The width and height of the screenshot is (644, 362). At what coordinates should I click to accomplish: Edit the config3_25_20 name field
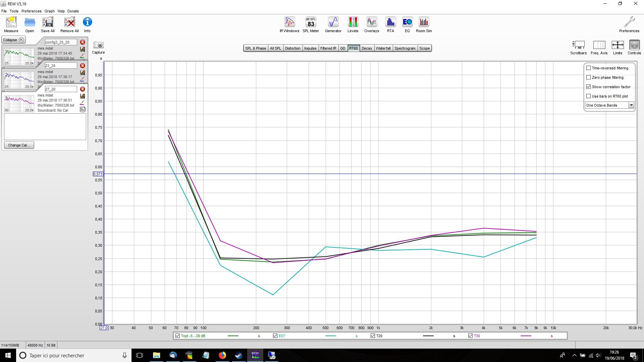(x=61, y=42)
